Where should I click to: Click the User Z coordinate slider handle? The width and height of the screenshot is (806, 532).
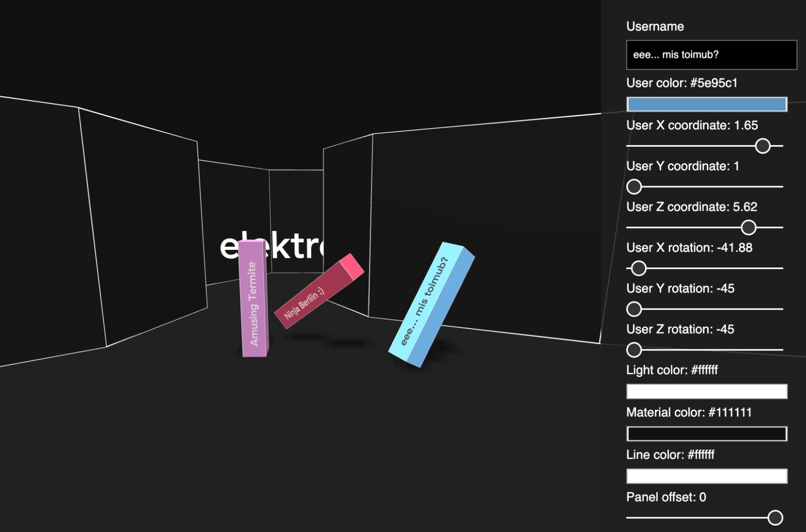click(x=748, y=228)
